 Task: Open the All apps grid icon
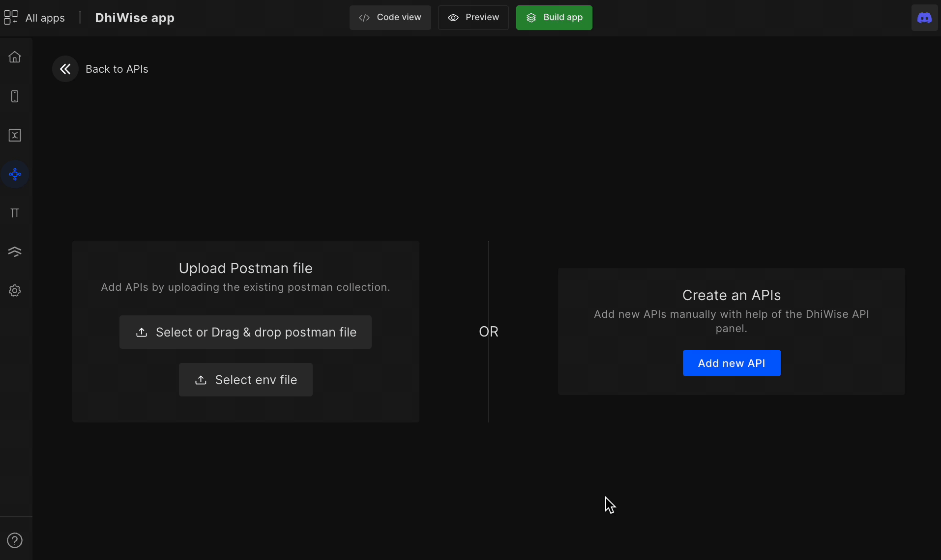(x=11, y=18)
